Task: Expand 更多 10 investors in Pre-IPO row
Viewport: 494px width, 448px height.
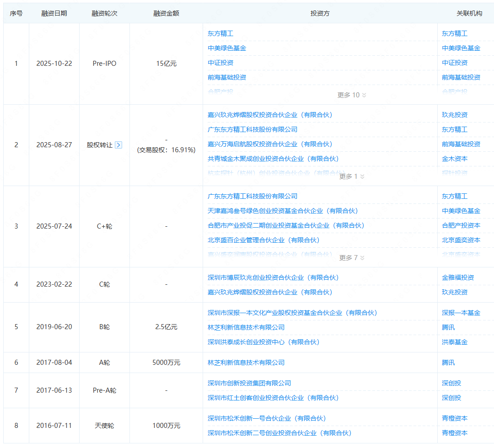Action: click(x=352, y=95)
